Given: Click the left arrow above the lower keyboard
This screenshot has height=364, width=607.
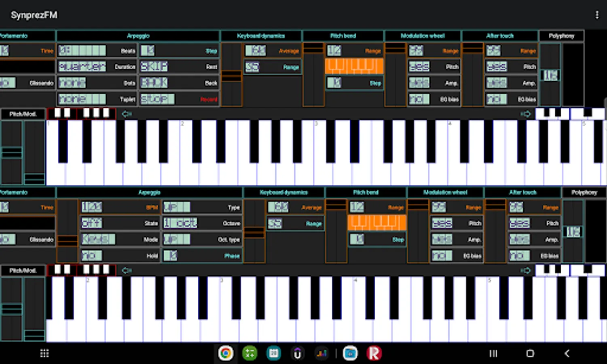Looking at the screenshot, I should pyautogui.click(x=127, y=271).
